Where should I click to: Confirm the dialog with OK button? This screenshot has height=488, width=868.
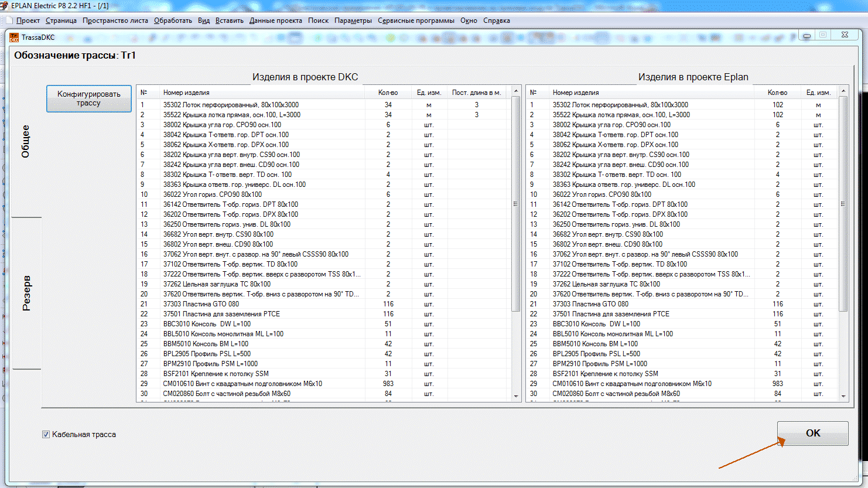813,434
